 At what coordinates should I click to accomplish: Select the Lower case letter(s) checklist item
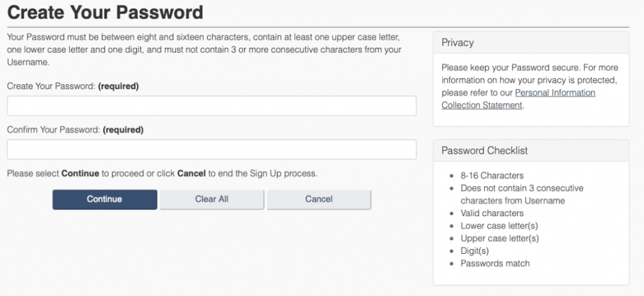pos(499,226)
